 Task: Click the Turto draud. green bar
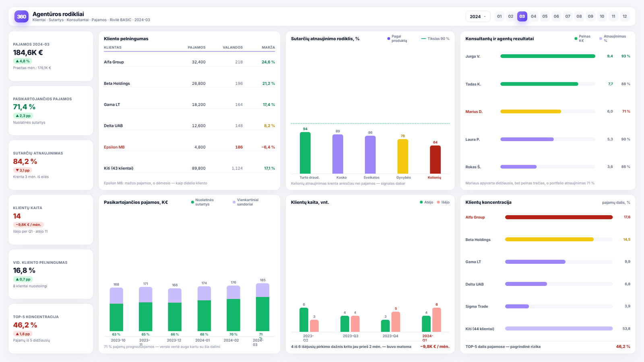point(305,153)
